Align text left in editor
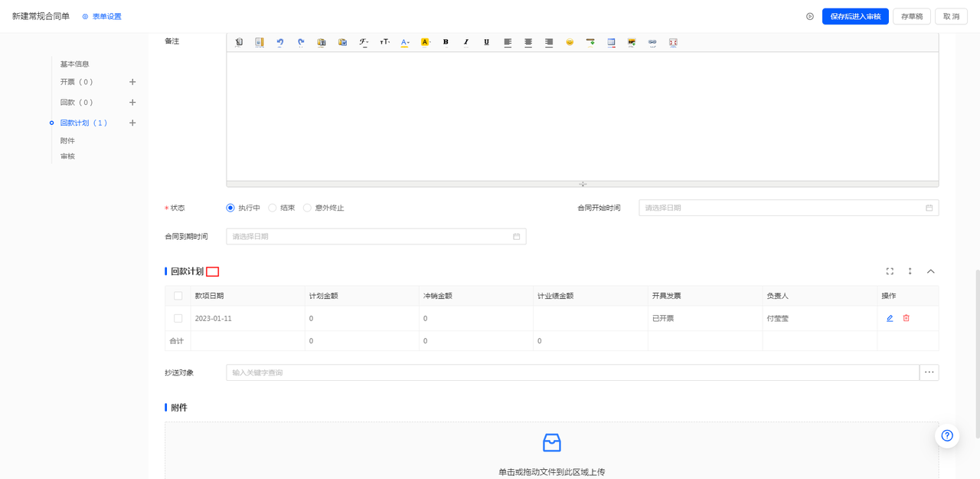This screenshot has width=980, height=479. 508,42
